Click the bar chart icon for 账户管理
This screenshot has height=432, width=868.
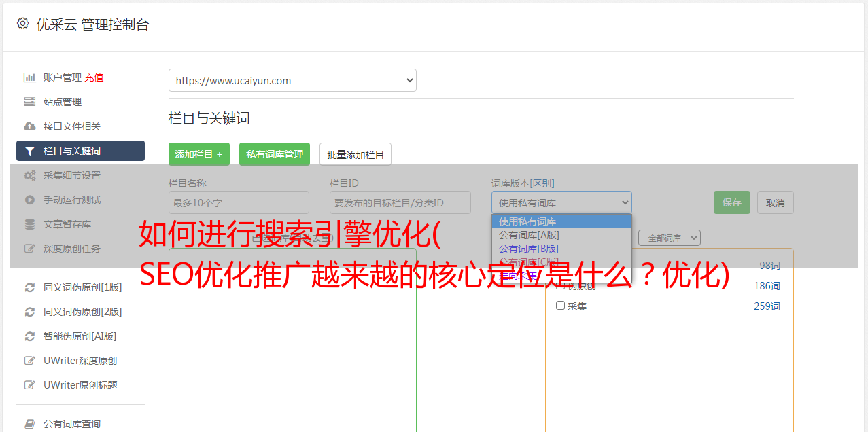[x=30, y=77]
